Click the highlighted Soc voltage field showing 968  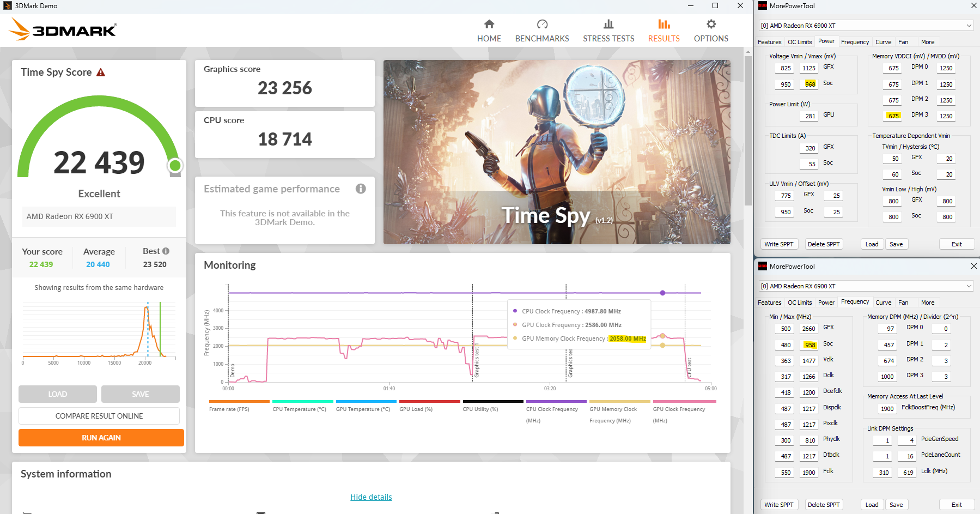coord(808,83)
